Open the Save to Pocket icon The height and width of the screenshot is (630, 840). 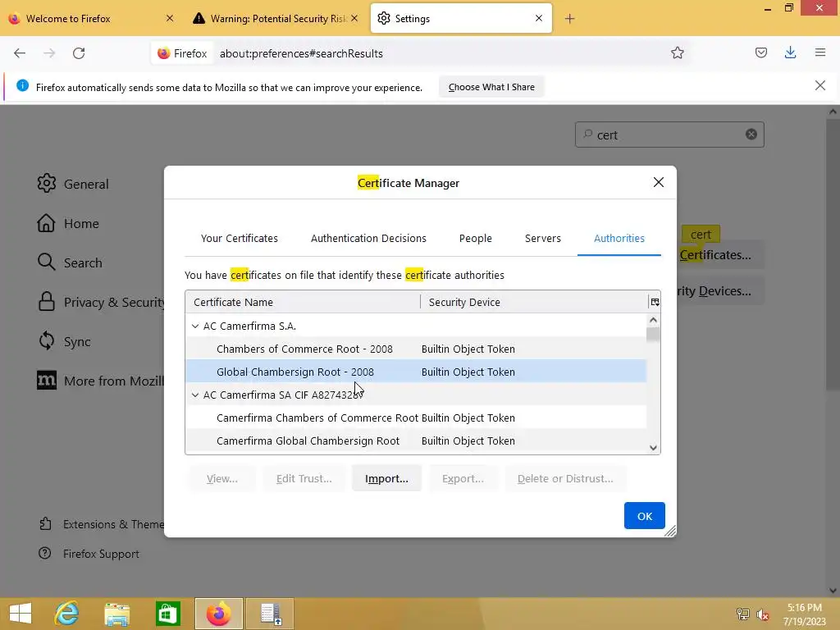760,52
